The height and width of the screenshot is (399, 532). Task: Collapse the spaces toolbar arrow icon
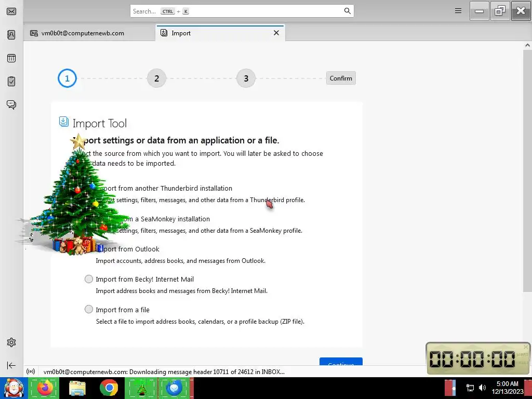[x=11, y=365]
